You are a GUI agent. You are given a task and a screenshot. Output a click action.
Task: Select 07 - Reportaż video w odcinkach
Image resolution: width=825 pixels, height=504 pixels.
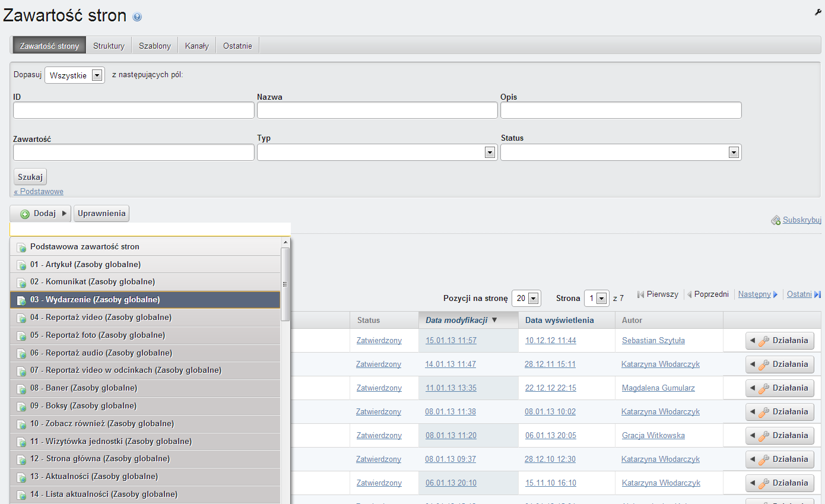[x=145, y=370]
